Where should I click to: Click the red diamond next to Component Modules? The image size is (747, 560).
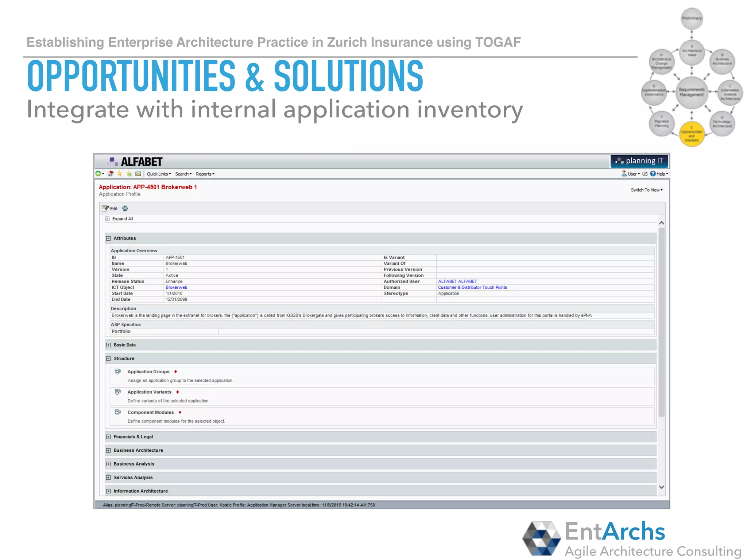(180, 413)
